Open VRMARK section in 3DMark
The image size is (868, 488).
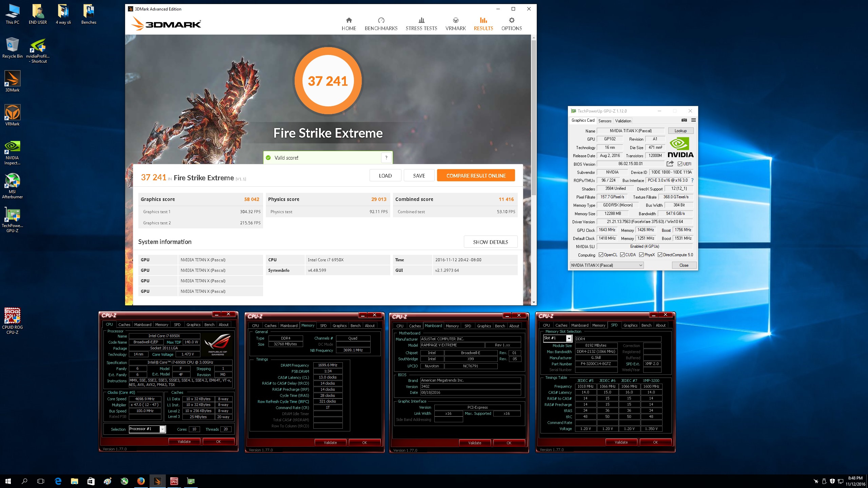click(456, 24)
